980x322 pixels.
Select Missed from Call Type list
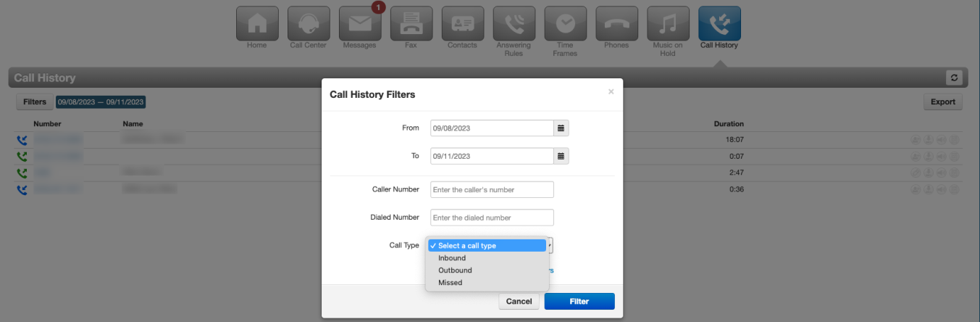487,282
